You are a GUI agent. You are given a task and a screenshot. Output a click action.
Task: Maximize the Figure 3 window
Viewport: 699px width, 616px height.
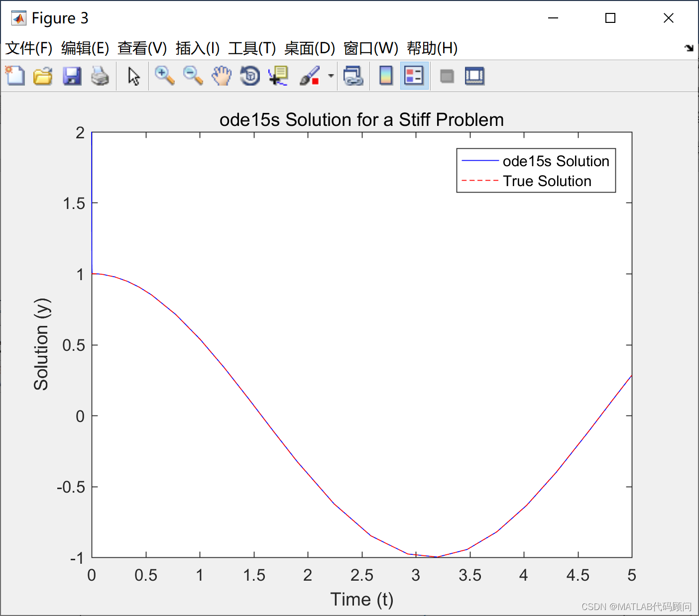pos(610,18)
